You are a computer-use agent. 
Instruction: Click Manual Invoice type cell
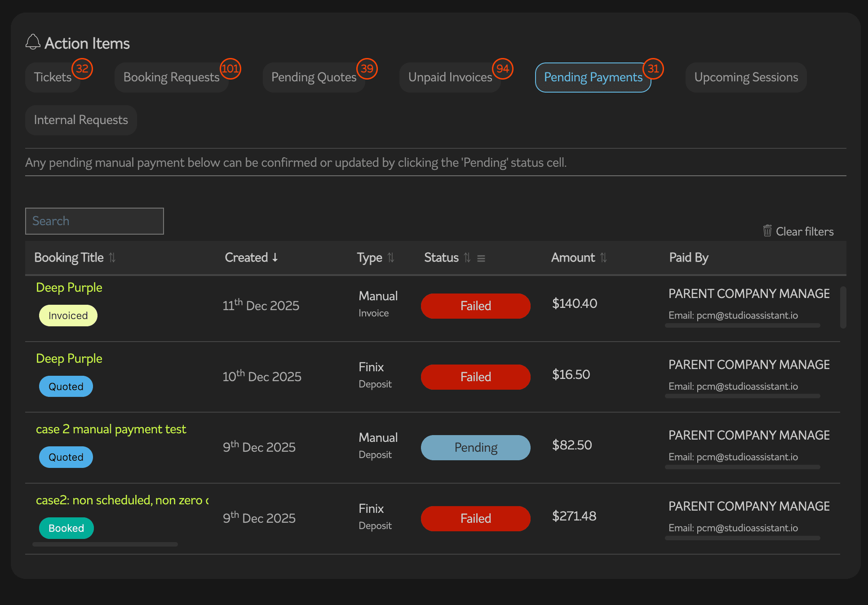[x=378, y=304]
